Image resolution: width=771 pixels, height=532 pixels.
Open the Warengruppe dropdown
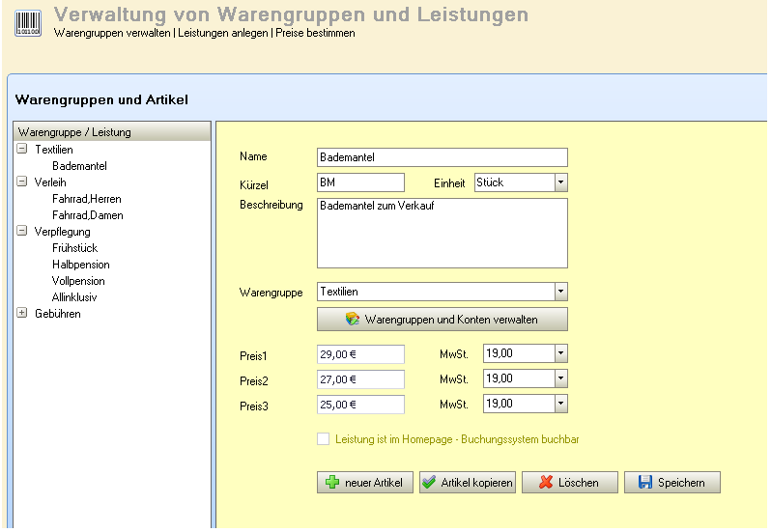tap(560, 292)
